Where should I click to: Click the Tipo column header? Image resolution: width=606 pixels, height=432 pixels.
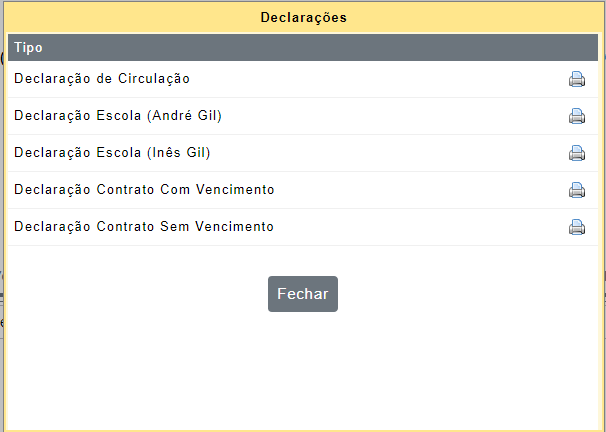[28, 48]
